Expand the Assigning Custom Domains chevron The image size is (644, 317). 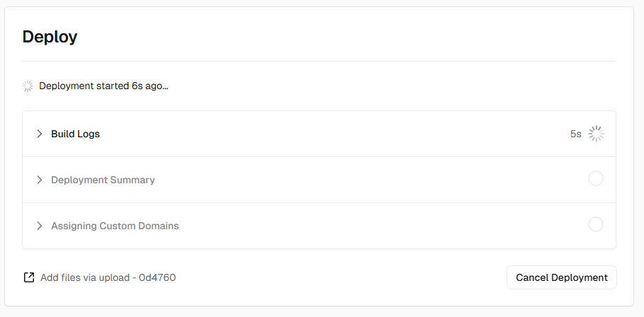pyautogui.click(x=40, y=226)
